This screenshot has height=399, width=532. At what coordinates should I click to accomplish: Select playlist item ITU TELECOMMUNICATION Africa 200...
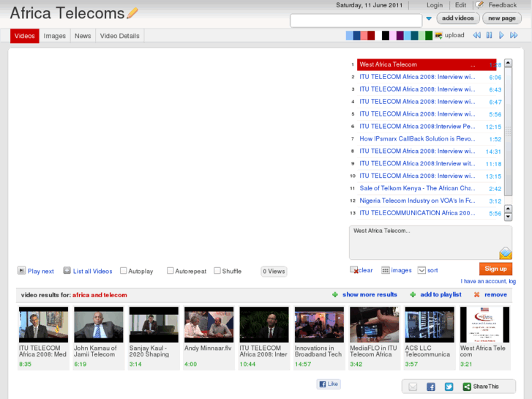pos(427,213)
